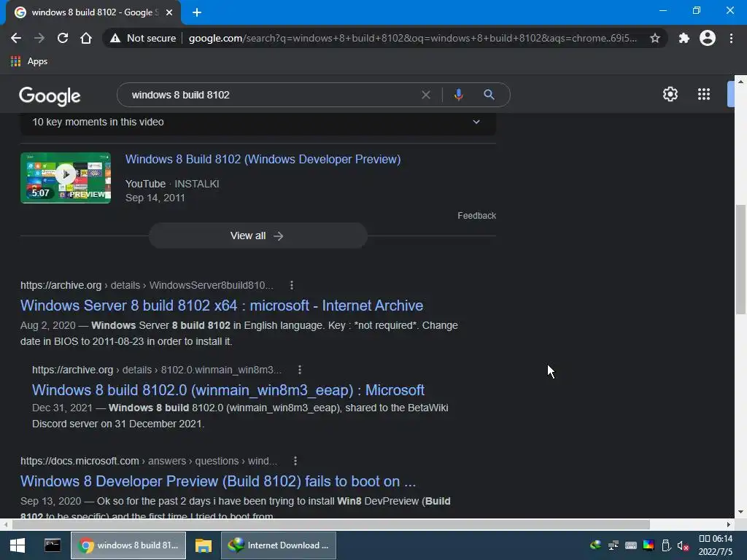This screenshot has width=747, height=560.
Task: Open Windows 8 build 8102.0 winmain link
Action: 228,390
